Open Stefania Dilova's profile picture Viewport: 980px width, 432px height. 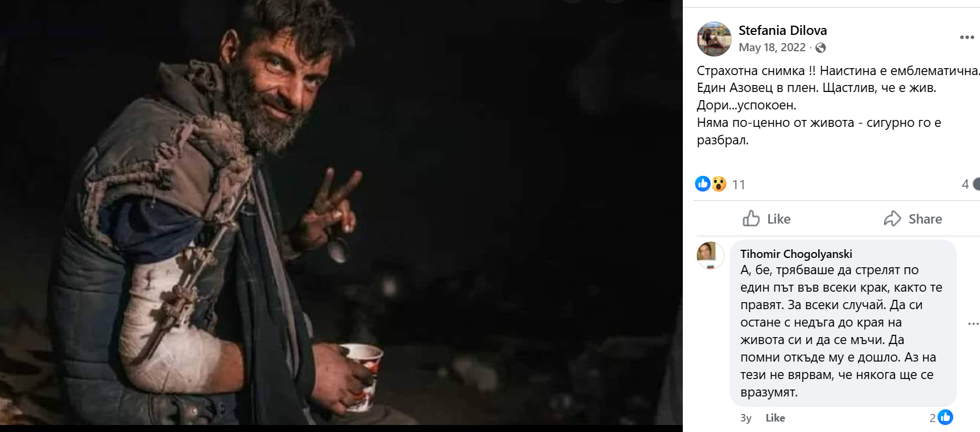point(714,39)
